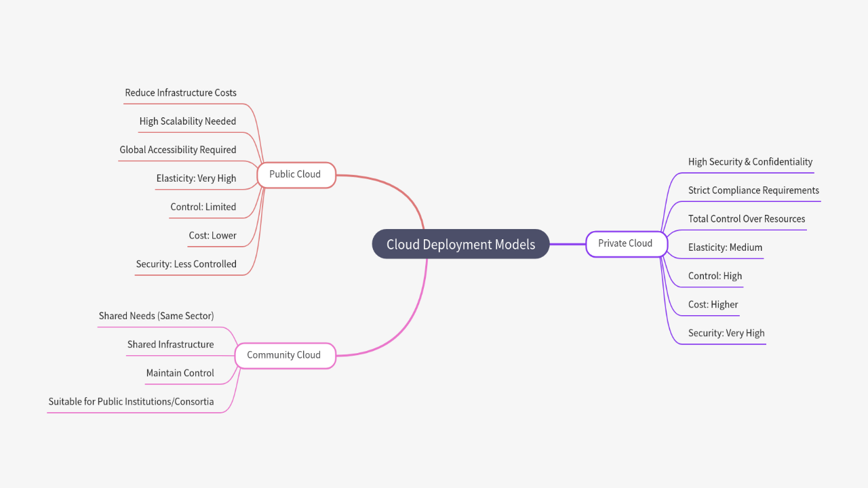The height and width of the screenshot is (488, 868).
Task: Select the Private Cloud node
Action: [626, 243]
